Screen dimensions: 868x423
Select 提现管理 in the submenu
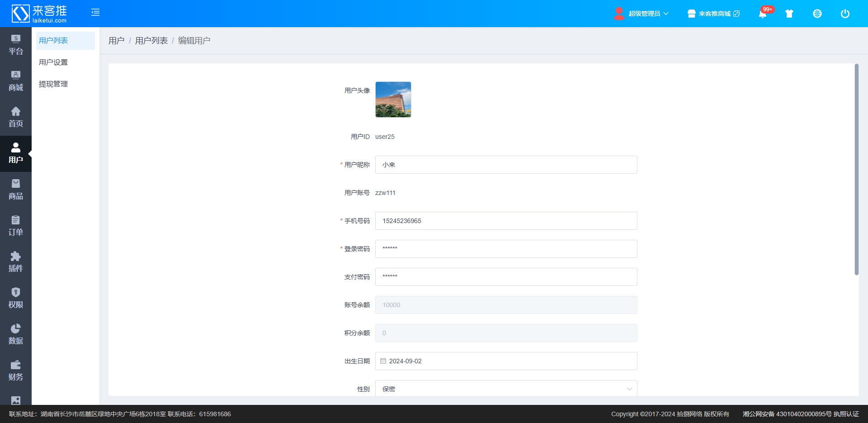[x=53, y=84]
